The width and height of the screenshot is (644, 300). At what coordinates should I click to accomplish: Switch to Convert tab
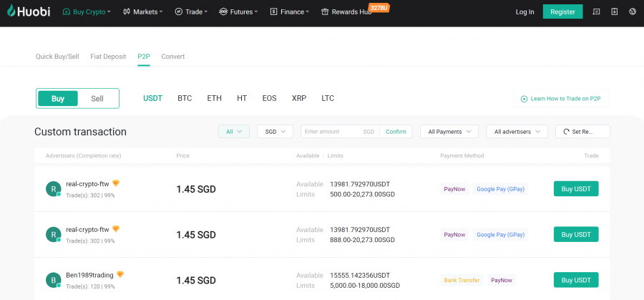[x=173, y=57]
